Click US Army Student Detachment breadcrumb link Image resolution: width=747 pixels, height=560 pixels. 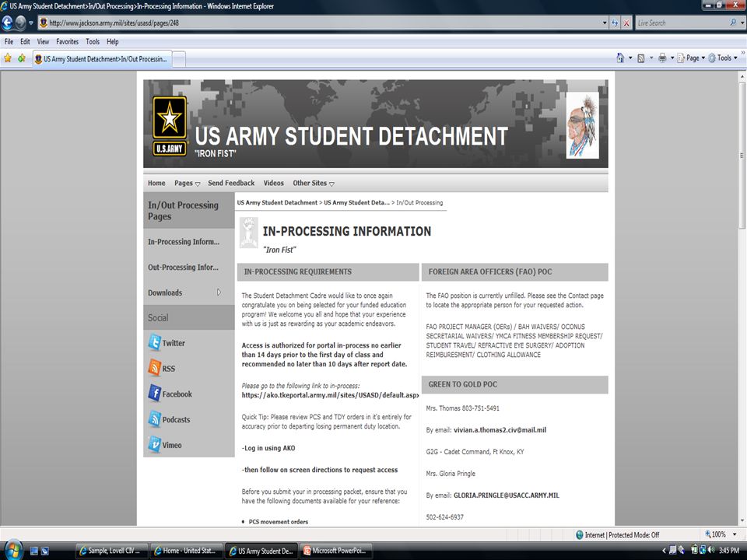[x=277, y=202]
